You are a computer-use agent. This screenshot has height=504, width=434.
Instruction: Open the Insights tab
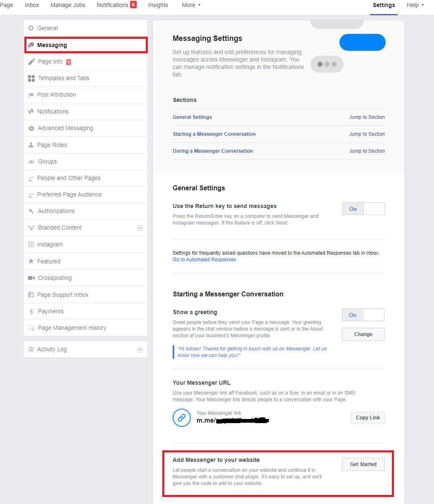point(158,5)
